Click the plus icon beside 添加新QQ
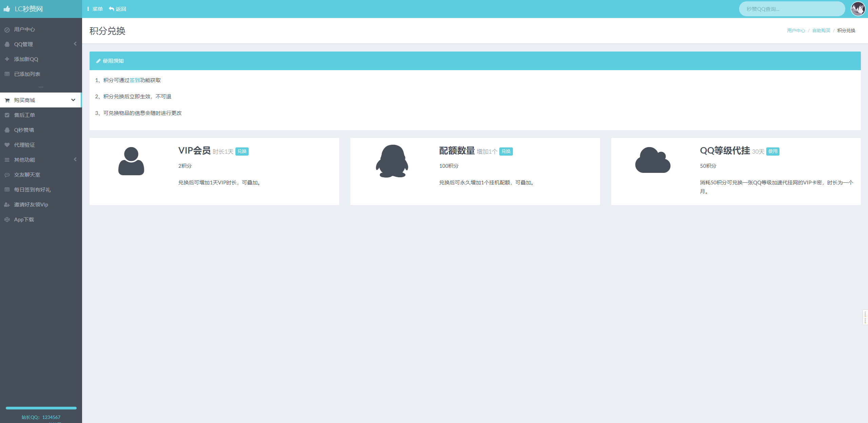Screen dimensions: 868x423 (7, 59)
